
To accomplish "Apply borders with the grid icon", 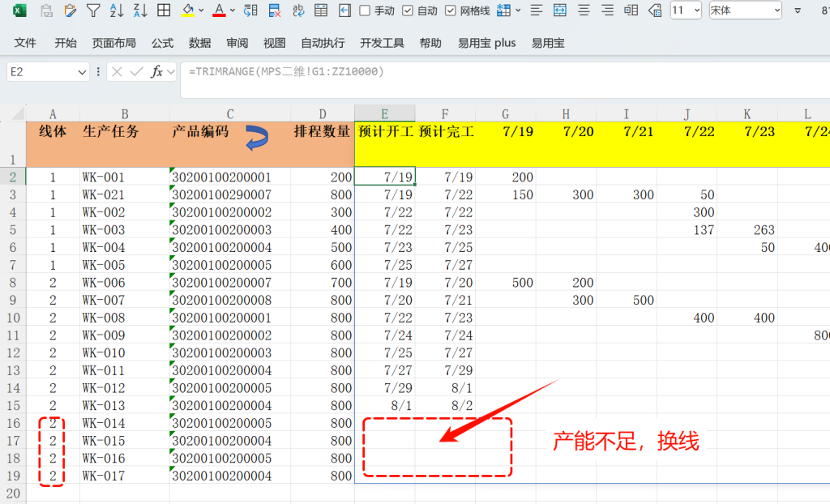I will [164, 10].
